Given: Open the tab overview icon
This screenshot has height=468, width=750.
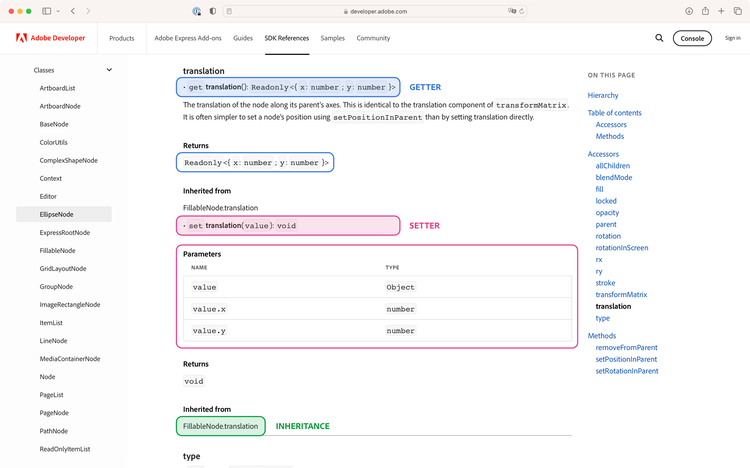Looking at the screenshot, I should point(737,11).
